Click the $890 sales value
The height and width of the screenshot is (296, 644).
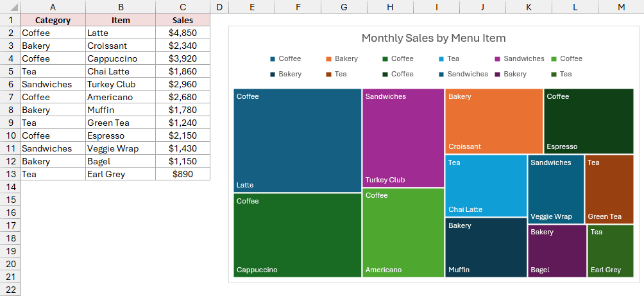(x=183, y=174)
